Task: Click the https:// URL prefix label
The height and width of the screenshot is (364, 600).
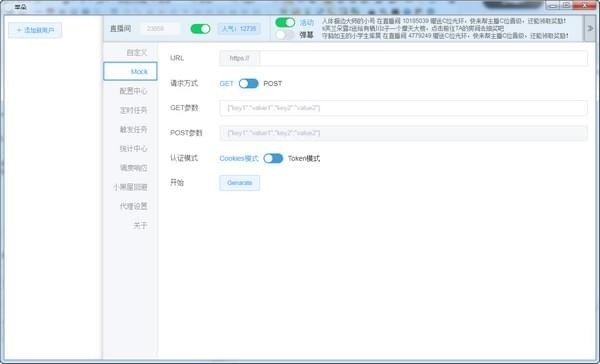Action: (x=240, y=58)
